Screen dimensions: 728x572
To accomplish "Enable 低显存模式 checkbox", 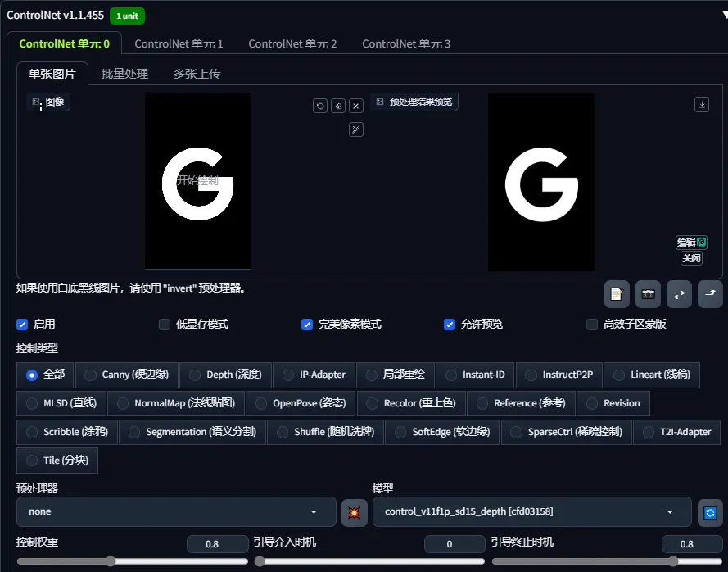I will point(165,325).
